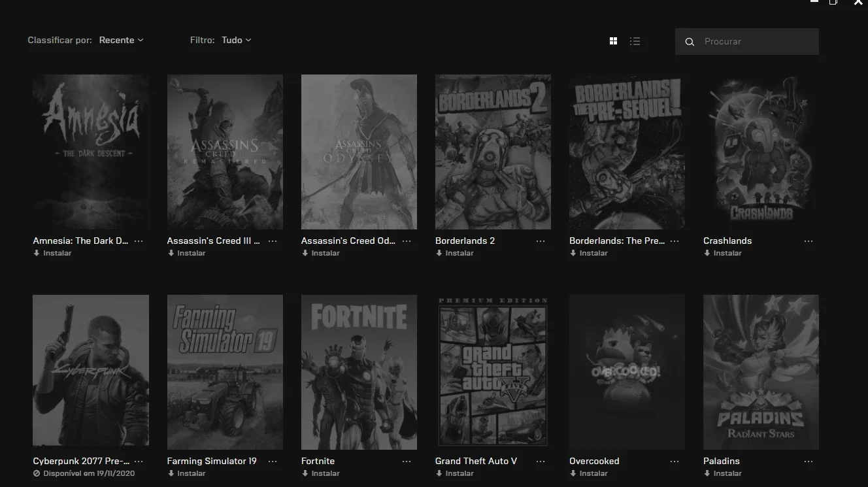This screenshot has height=487, width=868.
Task: Open the Overcooked cover art
Action: tap(627, 372)
